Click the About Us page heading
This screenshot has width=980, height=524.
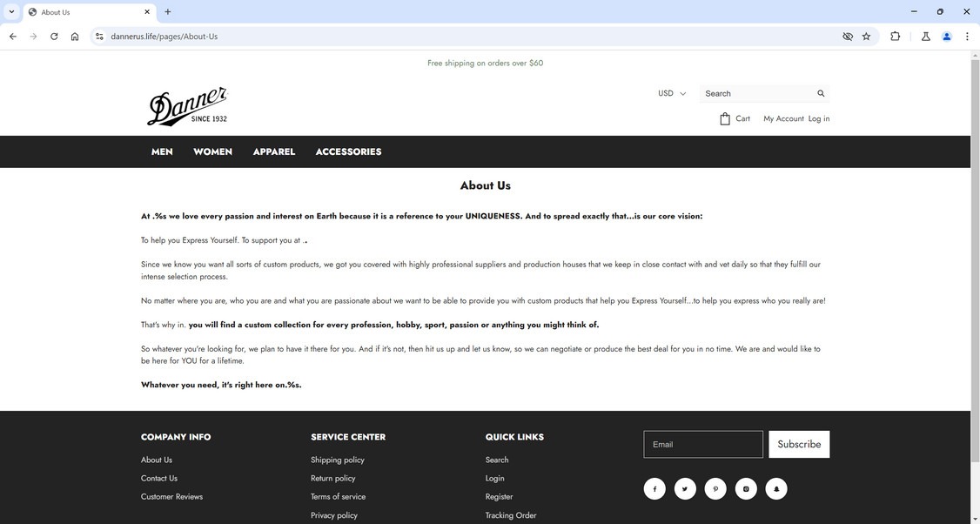pyautogui.click(x=485, y=185)
